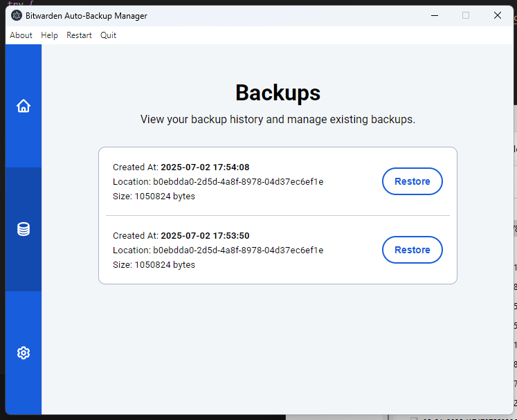The height and width of the screenshot is (420, 517).
Task: Open the Help menu
Action: click(49, 35)
